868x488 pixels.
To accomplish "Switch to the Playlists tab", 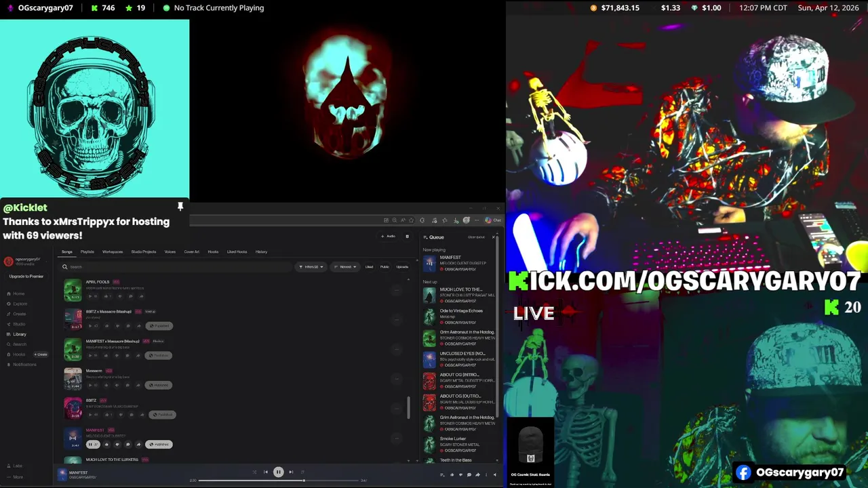I will point(87,251).
